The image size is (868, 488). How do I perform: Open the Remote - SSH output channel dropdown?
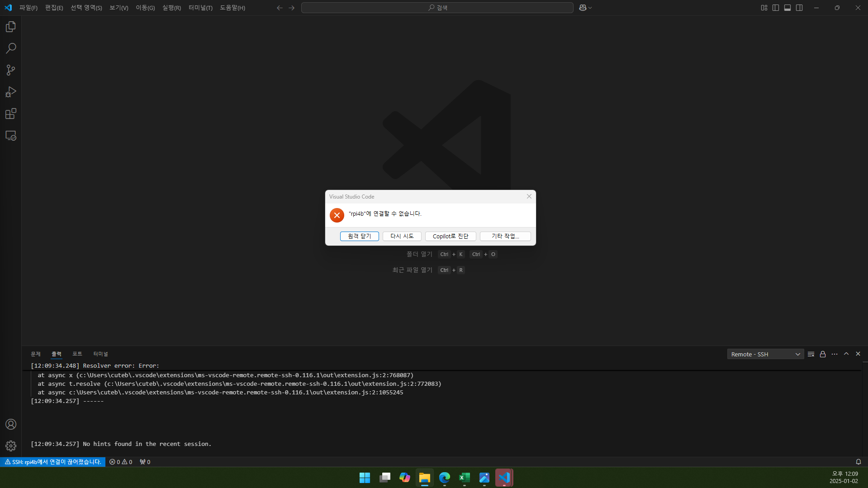tap(765, 354)
